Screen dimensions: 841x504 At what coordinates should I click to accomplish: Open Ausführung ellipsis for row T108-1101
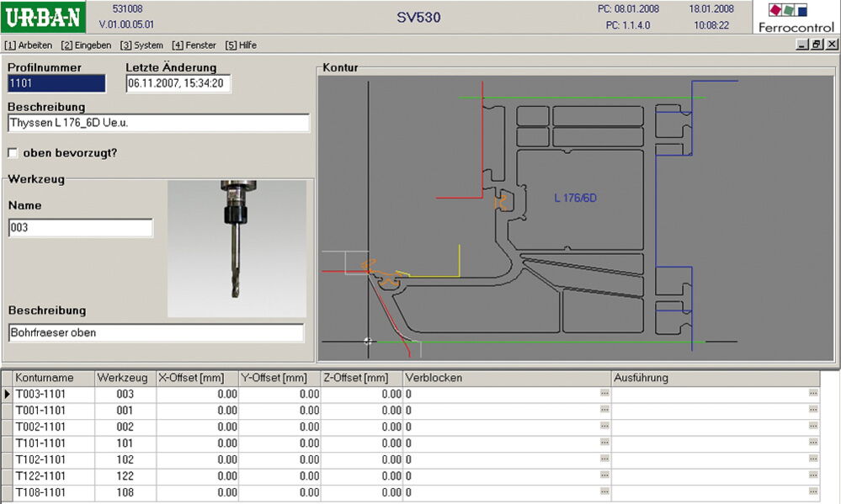[812, 492]
